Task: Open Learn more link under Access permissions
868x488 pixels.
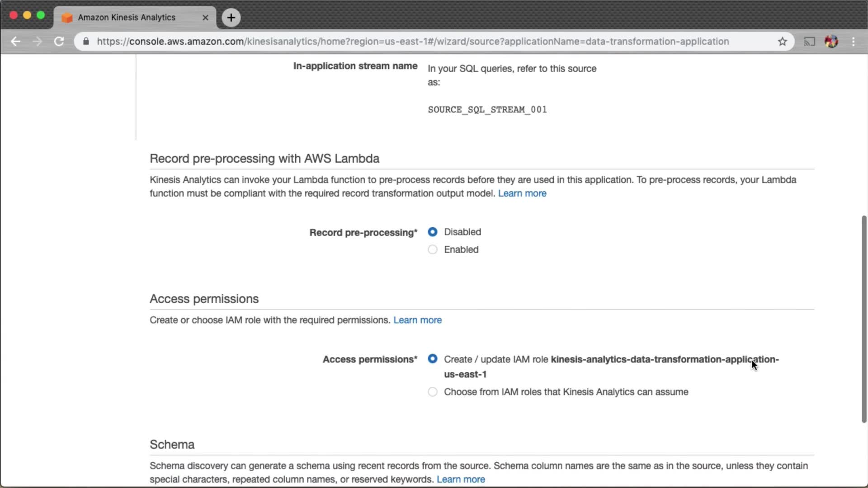Action: pyautogui.click(x=417, y=320)
